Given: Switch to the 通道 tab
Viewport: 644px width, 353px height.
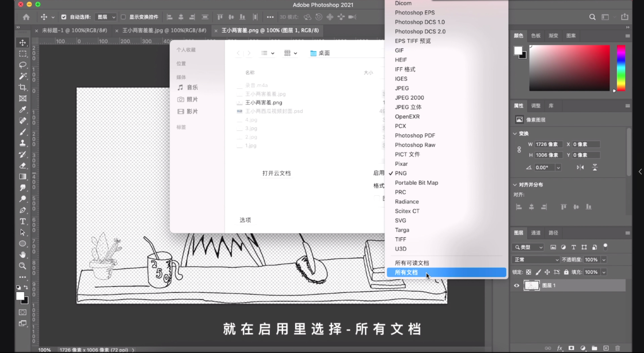Looking at the screenshot, I should click(x=536, y=233).
